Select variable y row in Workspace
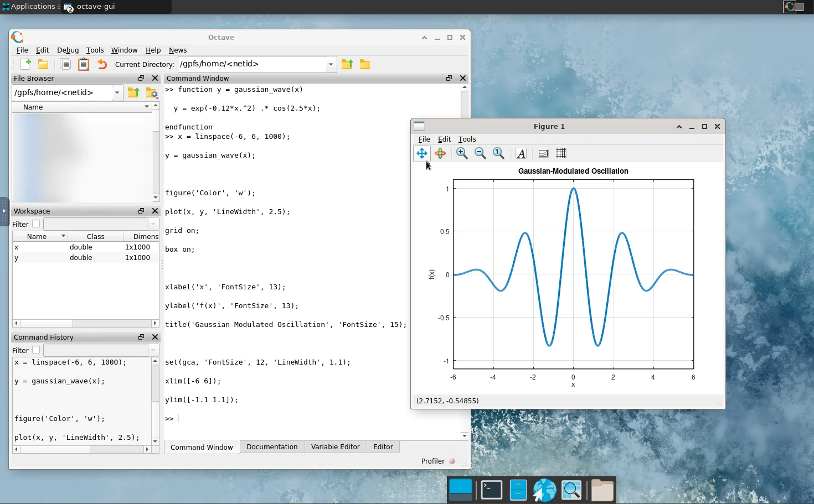The image size is (814, 504). (85, 258)
